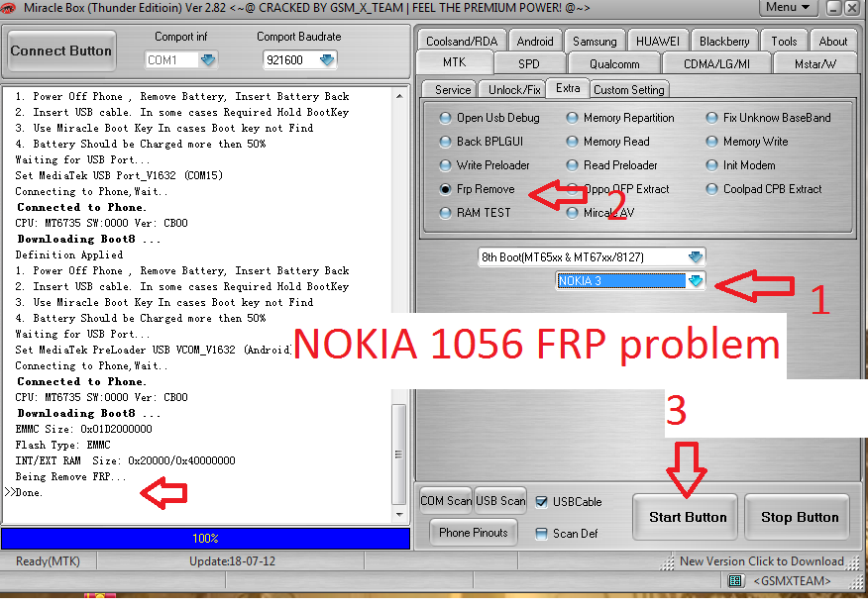Expand the NOKIA 3 model dropdown

[x=696, y=280]
